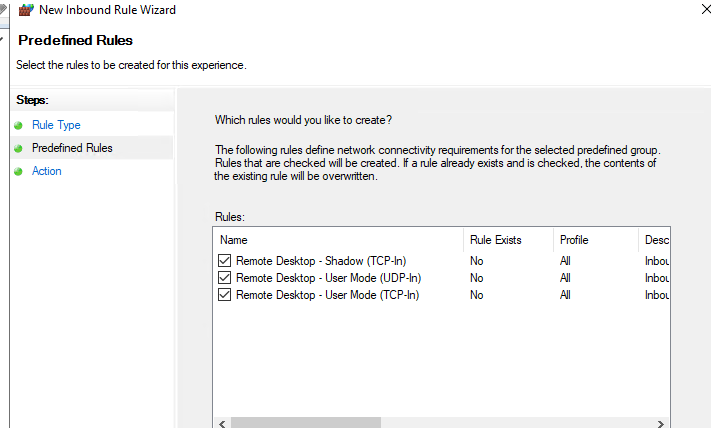The width and height of the screenshot is (711, 428).
Task: Select the Predefined Rules step
Action: coord(72,148)
